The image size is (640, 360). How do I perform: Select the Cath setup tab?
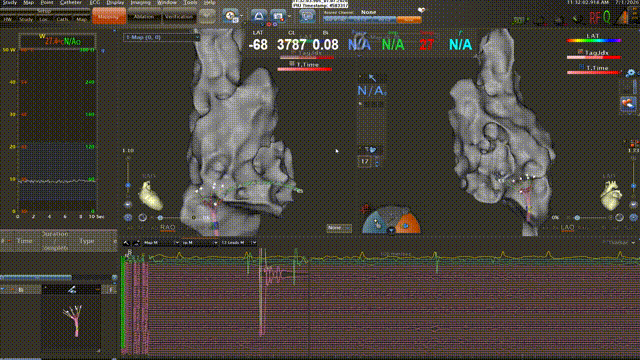point(62,19)
